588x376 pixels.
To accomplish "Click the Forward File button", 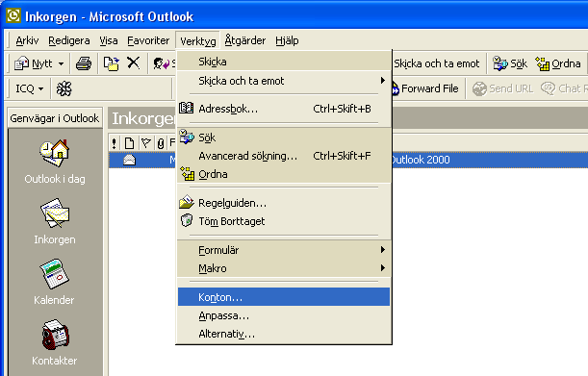I will [x=425, y=88].
